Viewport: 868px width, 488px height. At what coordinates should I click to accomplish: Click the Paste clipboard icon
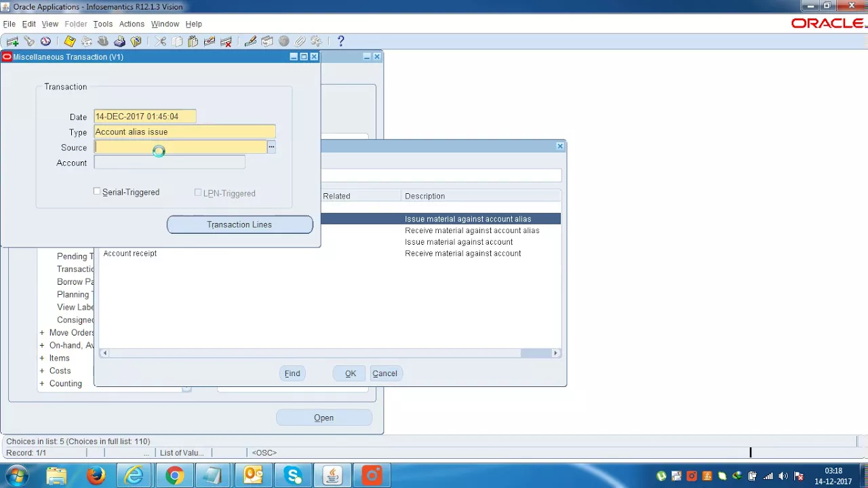pos(193,41)
